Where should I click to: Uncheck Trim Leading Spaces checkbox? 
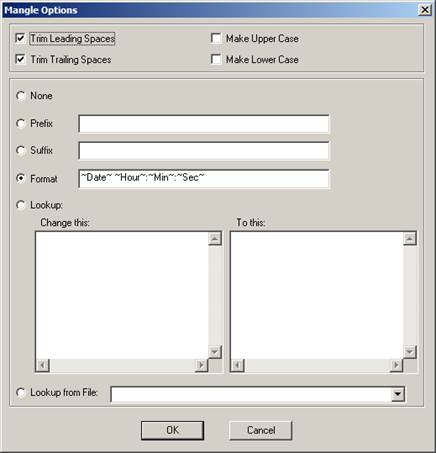[20, 38]
